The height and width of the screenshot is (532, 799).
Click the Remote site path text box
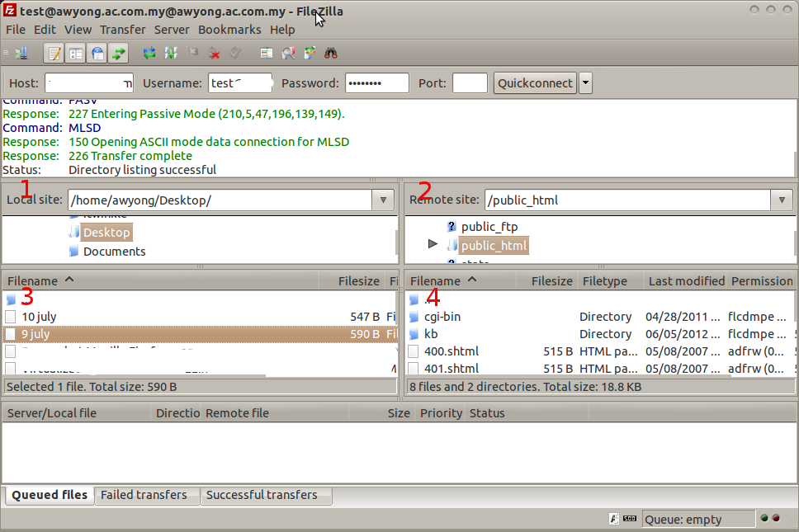coord(627,200)
